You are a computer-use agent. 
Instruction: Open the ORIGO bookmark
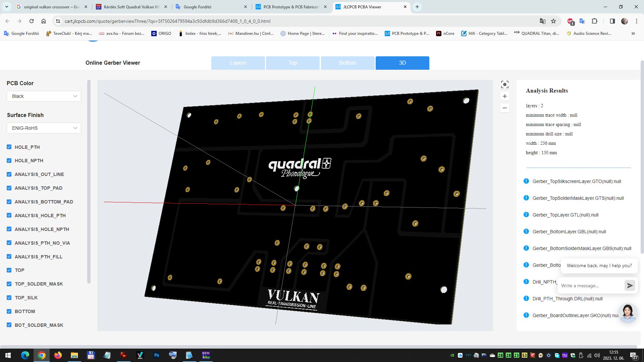161,34
